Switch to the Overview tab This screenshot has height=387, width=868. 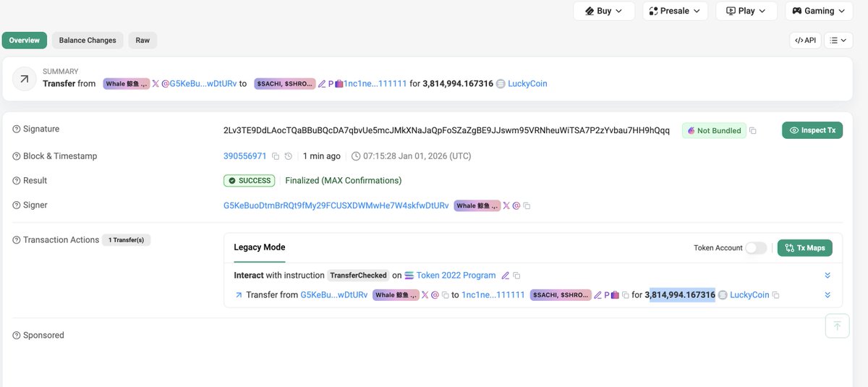click(25, 41)
